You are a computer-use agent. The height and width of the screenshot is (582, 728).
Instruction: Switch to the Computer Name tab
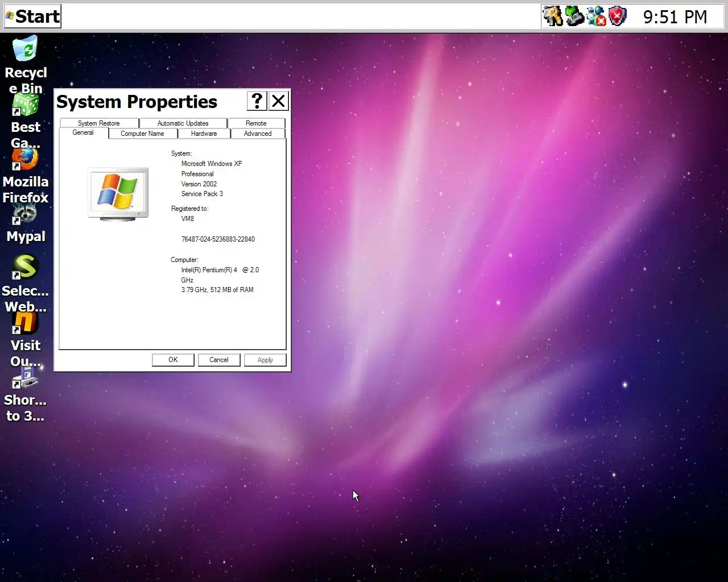tap(142, 134)
